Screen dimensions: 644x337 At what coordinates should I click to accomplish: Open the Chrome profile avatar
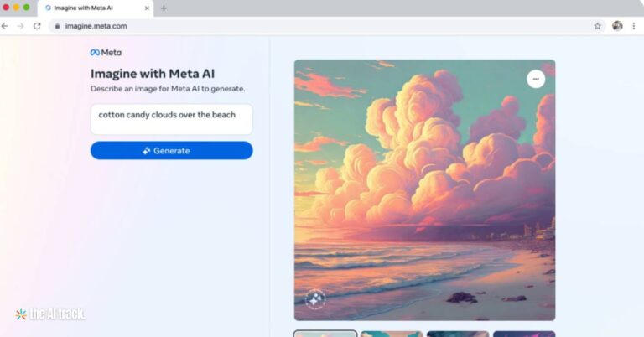click(x=617, y=26)
